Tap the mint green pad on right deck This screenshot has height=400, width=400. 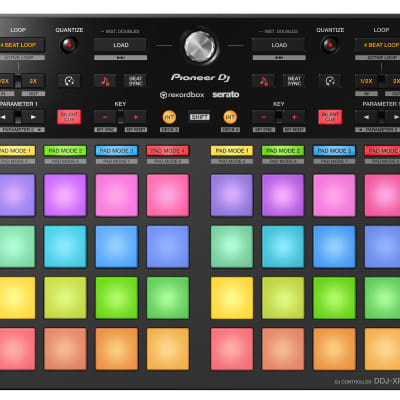pos(232,247)
